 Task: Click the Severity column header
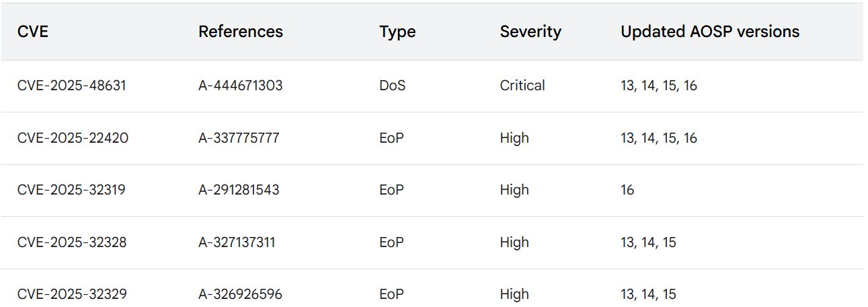(530, 32)
